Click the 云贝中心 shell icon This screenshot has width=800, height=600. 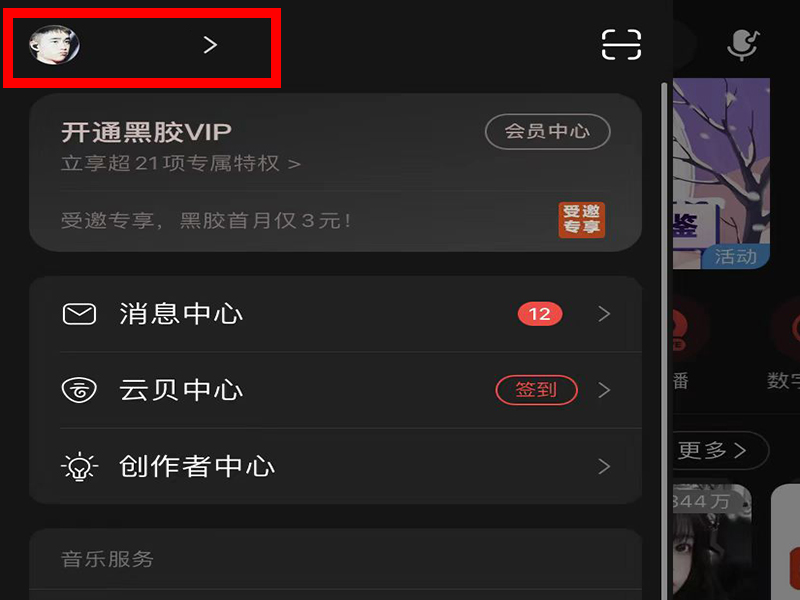(x=79, y=390)
